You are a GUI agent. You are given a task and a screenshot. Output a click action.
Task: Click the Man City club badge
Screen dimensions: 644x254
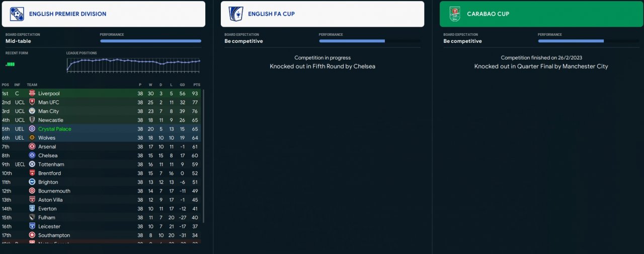coord(32,111)
